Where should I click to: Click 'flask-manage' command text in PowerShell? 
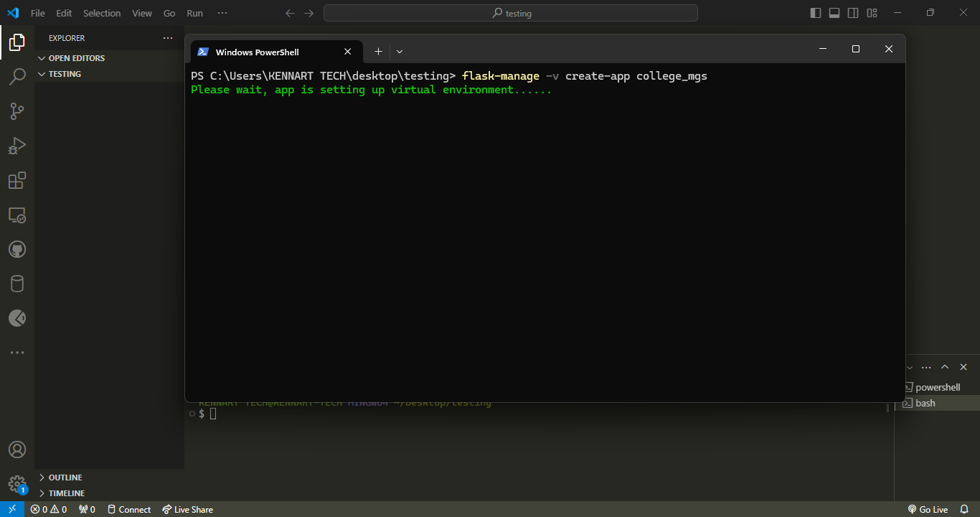pyautogui.click(x=501, y=75)
